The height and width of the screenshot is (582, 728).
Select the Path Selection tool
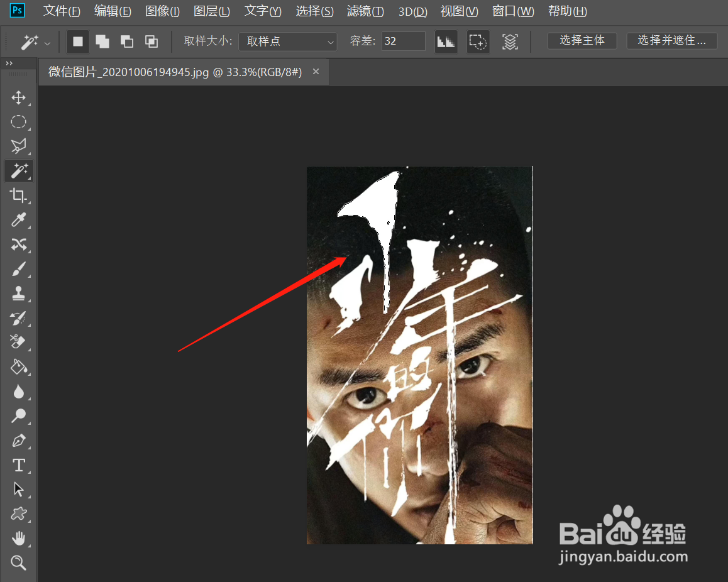point(19,489)
